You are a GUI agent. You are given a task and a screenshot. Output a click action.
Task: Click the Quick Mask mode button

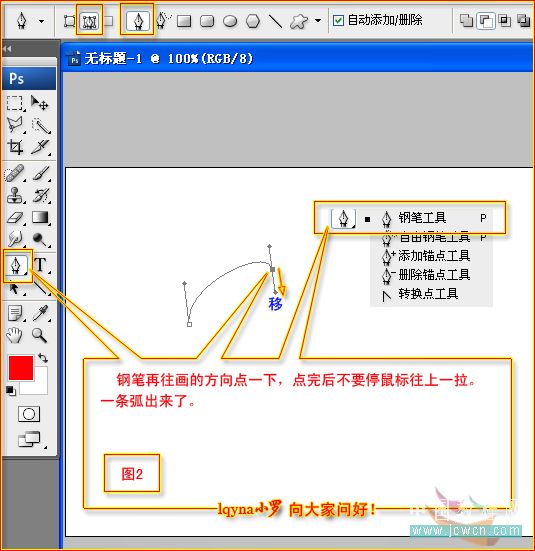point(29,414)
